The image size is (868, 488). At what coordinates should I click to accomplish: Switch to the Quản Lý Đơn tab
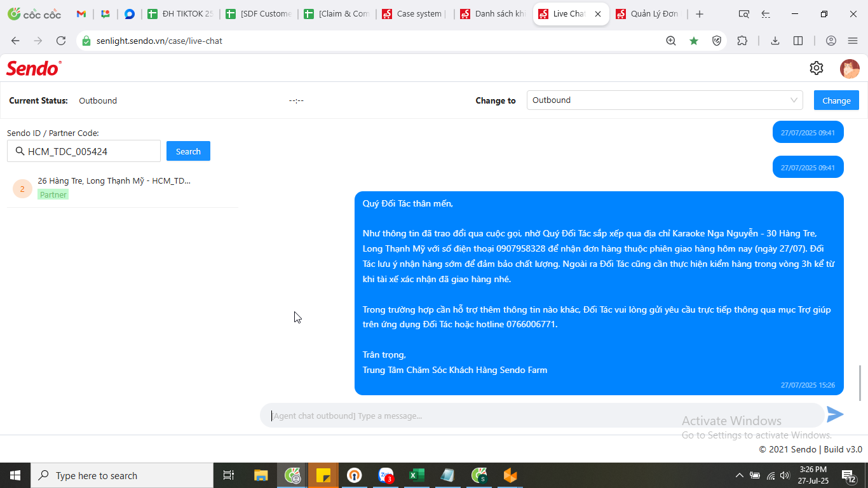(x=649, y=14)
